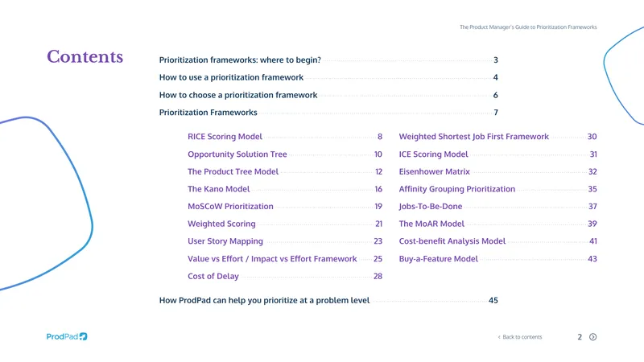The width and height of the screenshot is (644, 362).
Task: Open the Buy-a-Feature Model entry
Action: (497, 259)
